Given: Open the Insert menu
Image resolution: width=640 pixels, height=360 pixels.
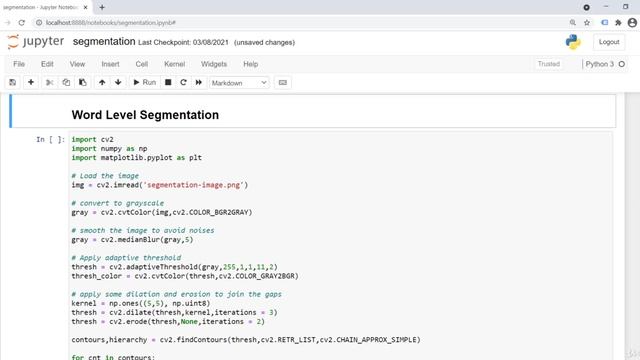Looking at the screenshot, I should 110,64.
